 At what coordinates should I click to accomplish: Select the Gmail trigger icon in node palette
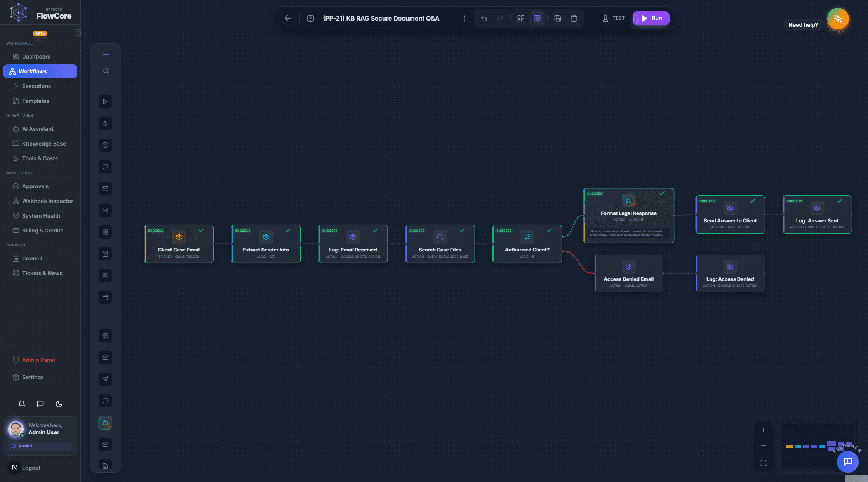pyautogui.click(x=105, y=189)
